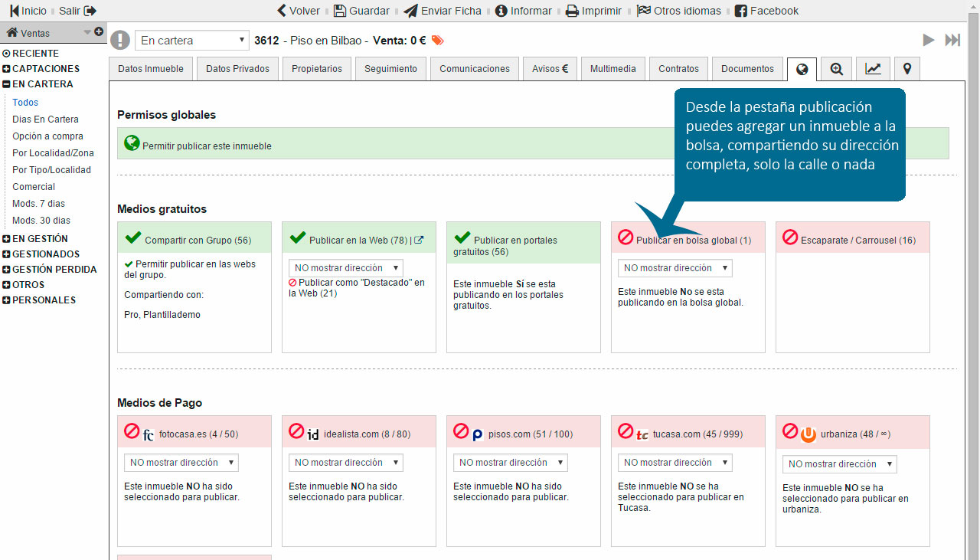Collapse the EN CARTERA tree section

[x=7, y=84]
